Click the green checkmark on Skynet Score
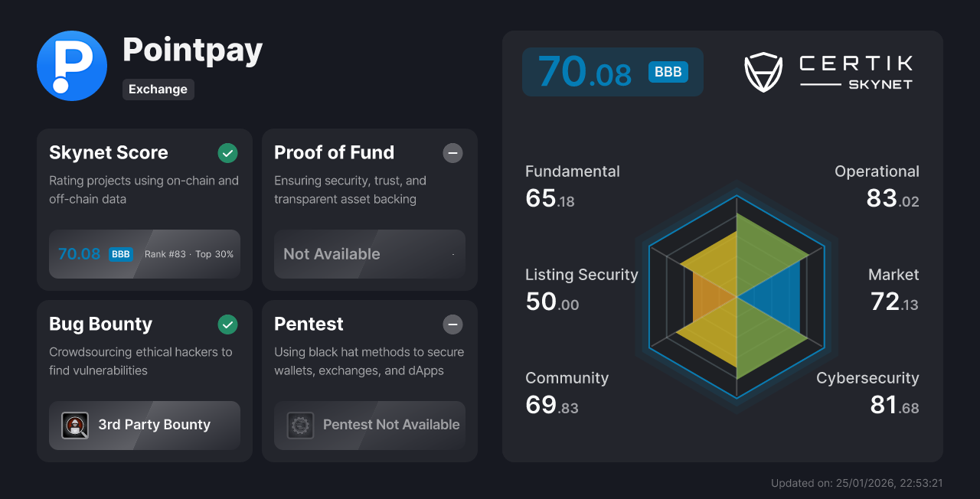 (x=227, y=153)
